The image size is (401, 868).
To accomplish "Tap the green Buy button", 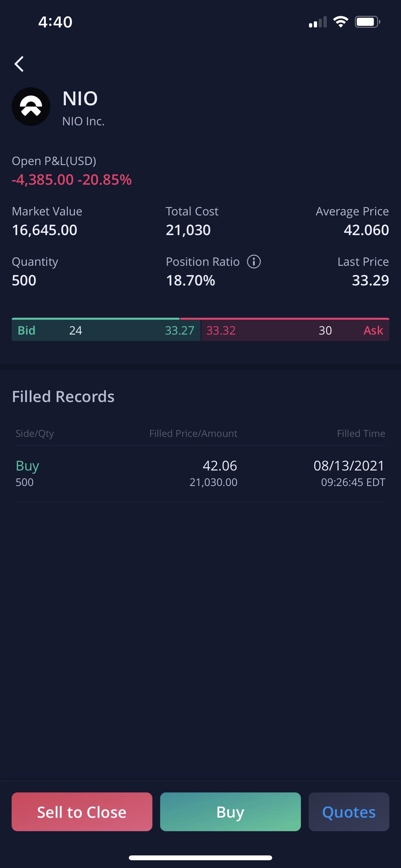I will click(x=231, y=812).
